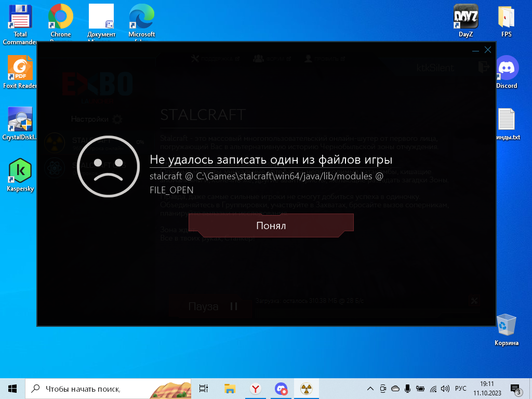Open Discord desktop shortcut
This screenshot has width=532, height=399.
click(507, 72)
